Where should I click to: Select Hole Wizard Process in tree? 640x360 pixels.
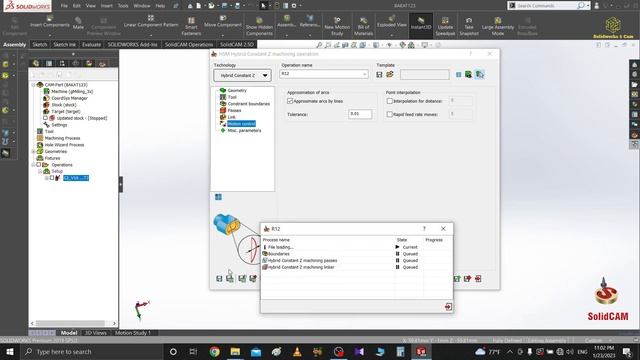pos(64,144)
